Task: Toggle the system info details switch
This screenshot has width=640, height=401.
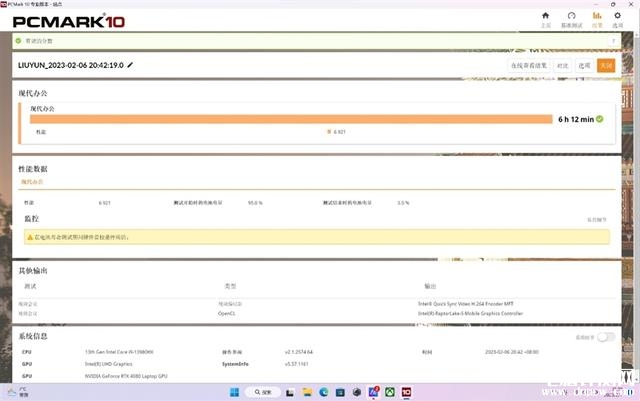Action: tap(606, 337)
